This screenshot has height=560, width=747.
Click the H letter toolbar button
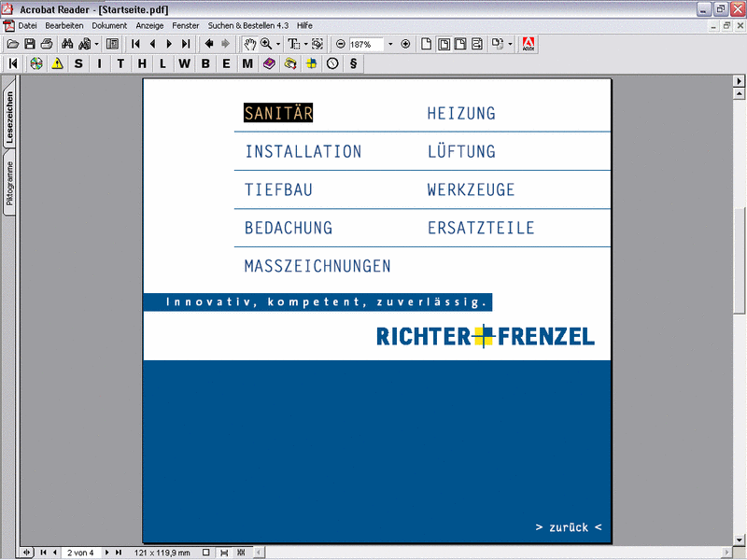click(x=142, y=63)
